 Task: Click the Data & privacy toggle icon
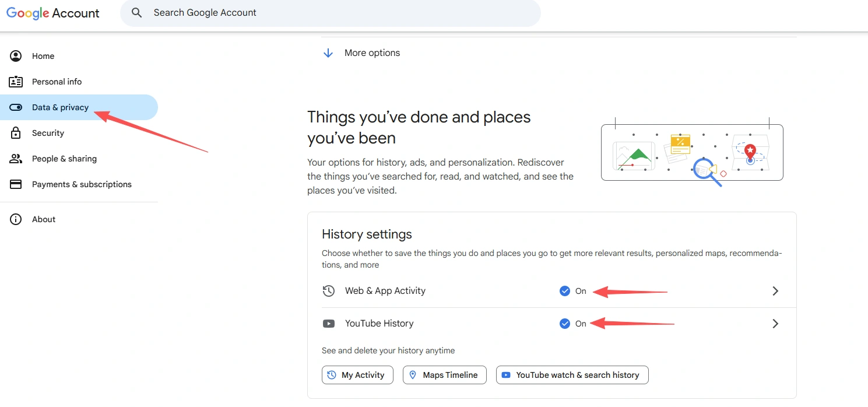tap(16, 107)
